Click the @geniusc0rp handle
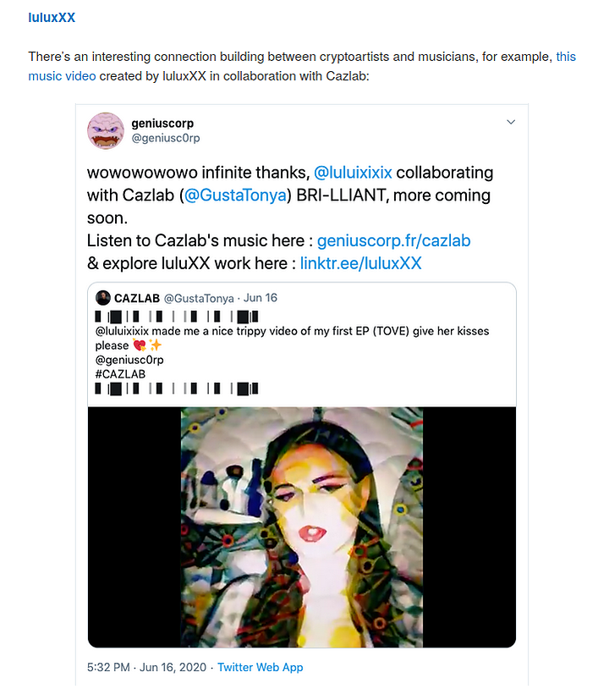Image resolution: width=598 pixels, height=700 pixels. (x=166, y=138)
